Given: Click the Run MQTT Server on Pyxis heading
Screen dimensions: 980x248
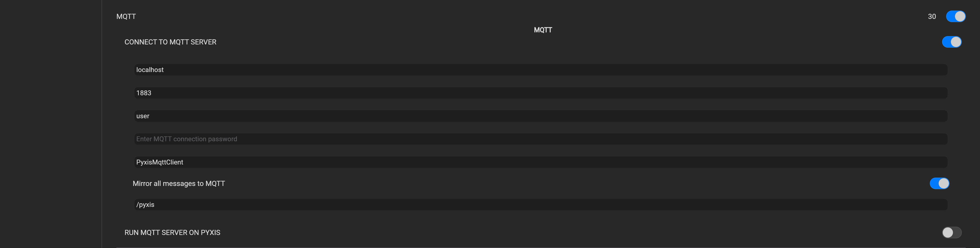Looking at the screenshot, I should (x=172, y=232).
